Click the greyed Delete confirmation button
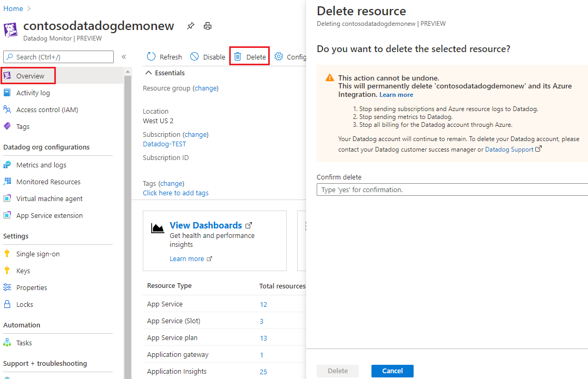 pos(338,371)
